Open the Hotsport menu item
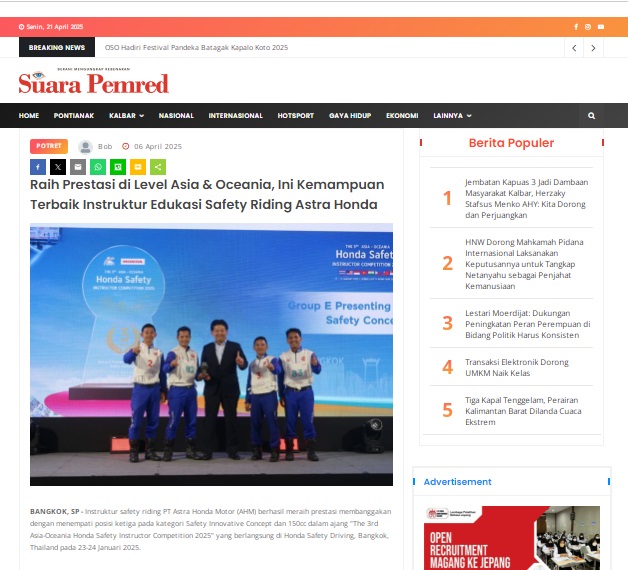This screenshot has height=570, width=628. click(296, 116)
